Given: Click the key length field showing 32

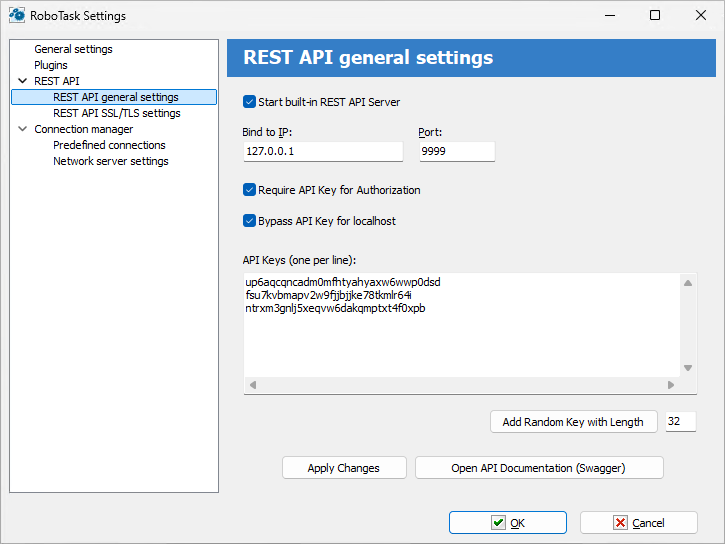Looking at the screenshot, I should [x=681, y=421].
